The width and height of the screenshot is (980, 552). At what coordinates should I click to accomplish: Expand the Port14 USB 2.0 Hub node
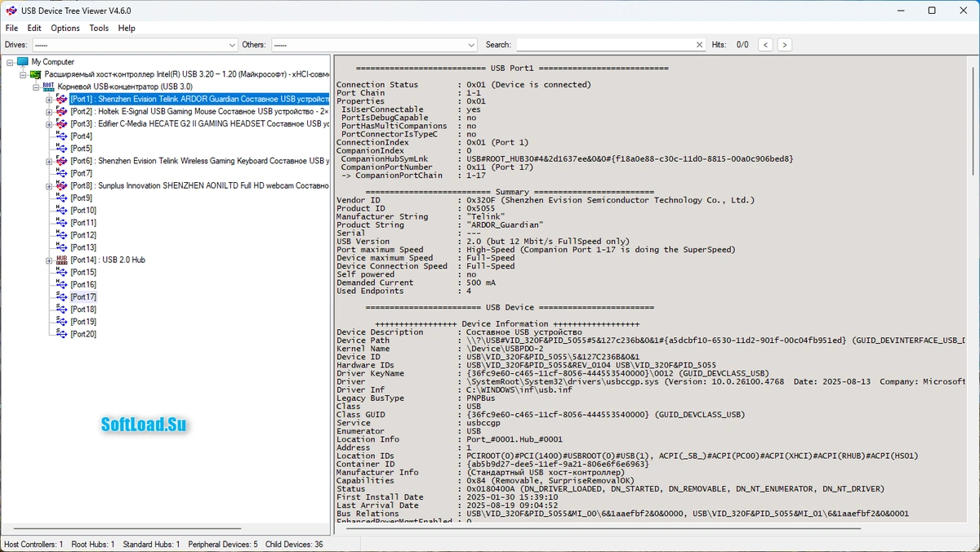coord(49,260)
